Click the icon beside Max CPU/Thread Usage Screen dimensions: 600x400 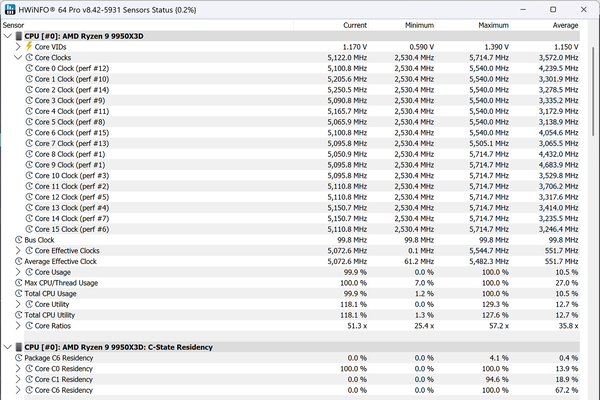pos(18,283)
